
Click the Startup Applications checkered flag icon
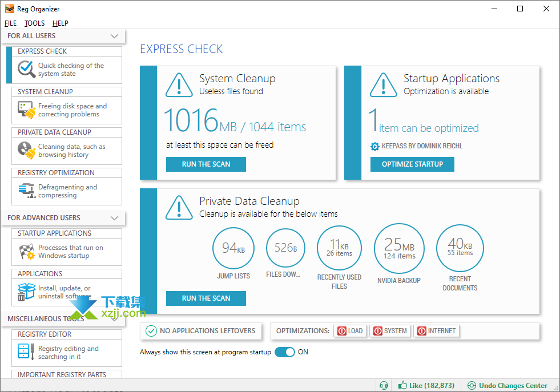pyautogui.click(x=26, y=251)
